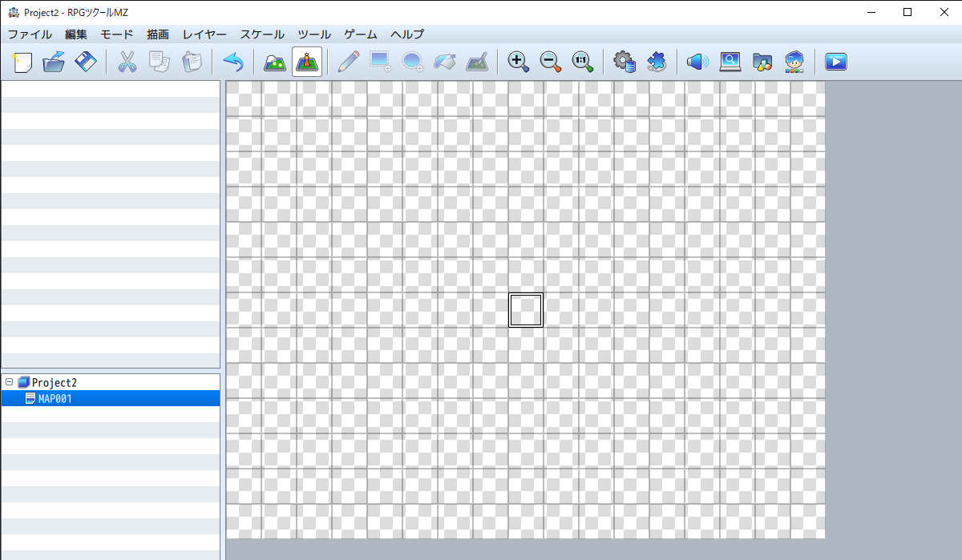This screenshot has height=560, width=962.
Task: Open the Character Generator
Action: (x=794, y=62)
